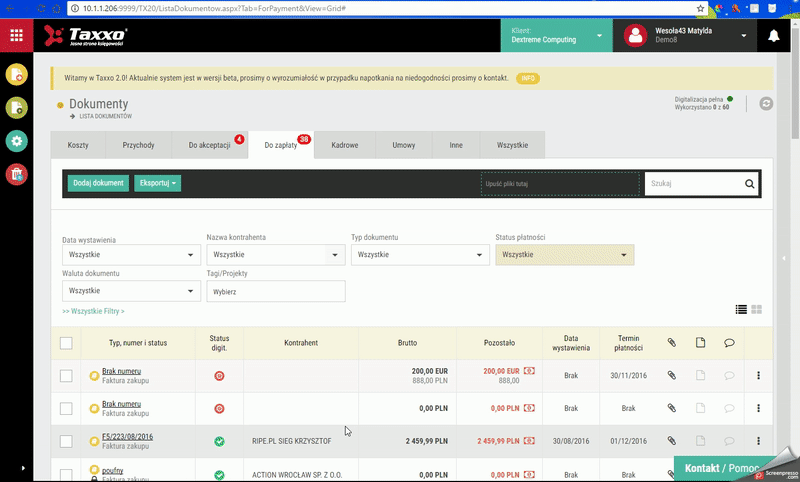Click the user avatar icon
The image size is (800, 482).
(x=635, y=36)
